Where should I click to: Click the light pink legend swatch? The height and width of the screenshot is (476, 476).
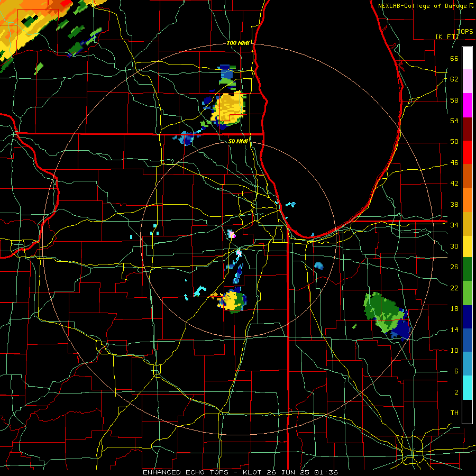[467, 81]
